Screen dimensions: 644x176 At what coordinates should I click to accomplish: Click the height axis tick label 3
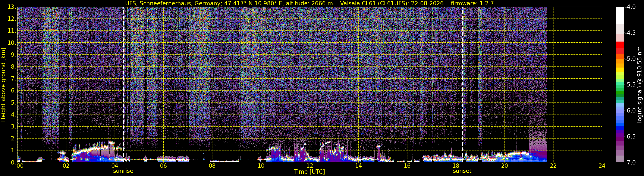point(13,127)
